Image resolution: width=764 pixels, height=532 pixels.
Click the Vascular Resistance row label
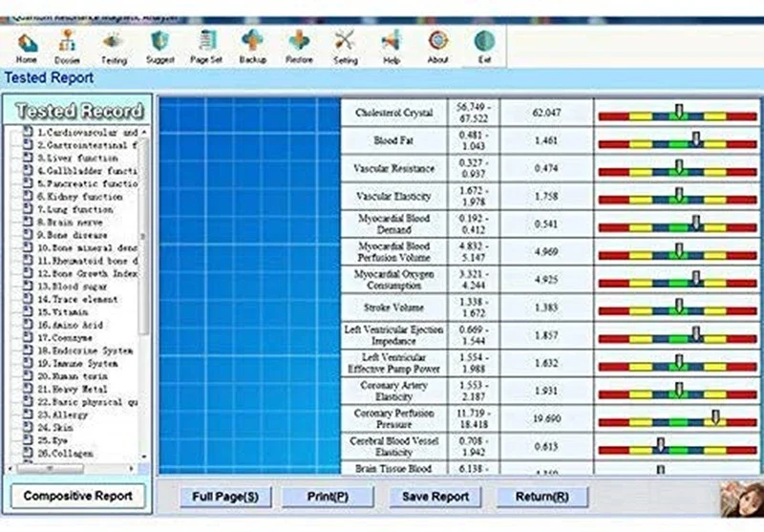(x=393, y=168)
